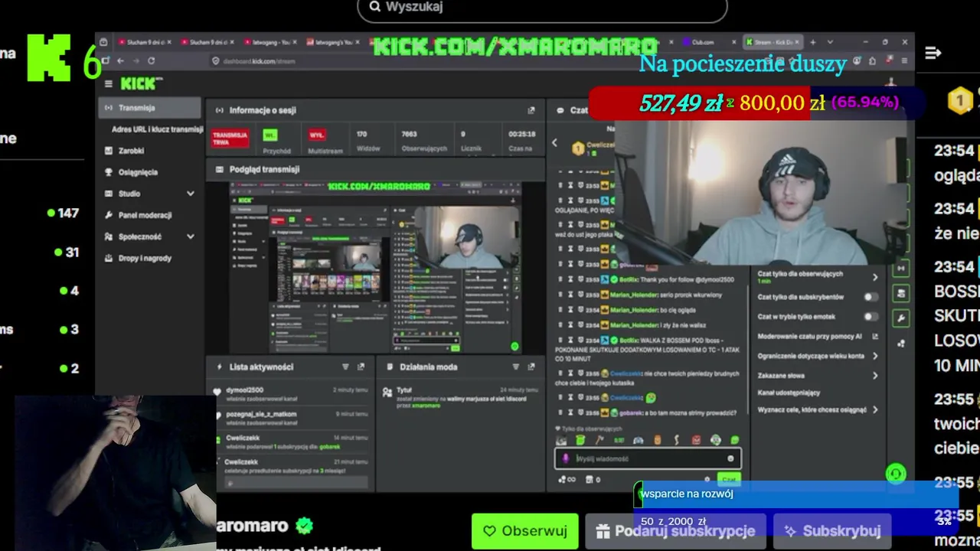Click the bottom icon on the dashboard right rail
This screenshot has height=551, width=980.
pyautogui.click(x=901, y=344)
